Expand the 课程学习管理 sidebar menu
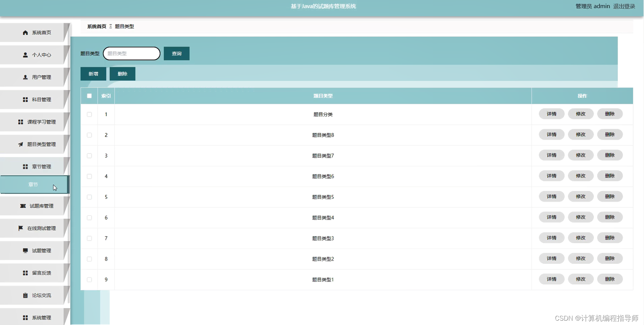The image size is (644, 325). (34, 122)
